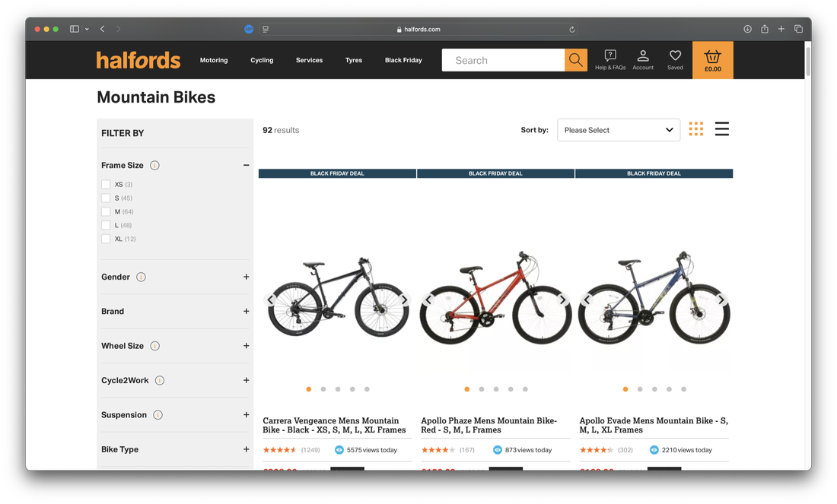Image resolution: width=837 pixels, height=504 pixels.
Task: Show previous image of Apollo Phaze bike
Action: click(428, 300)
